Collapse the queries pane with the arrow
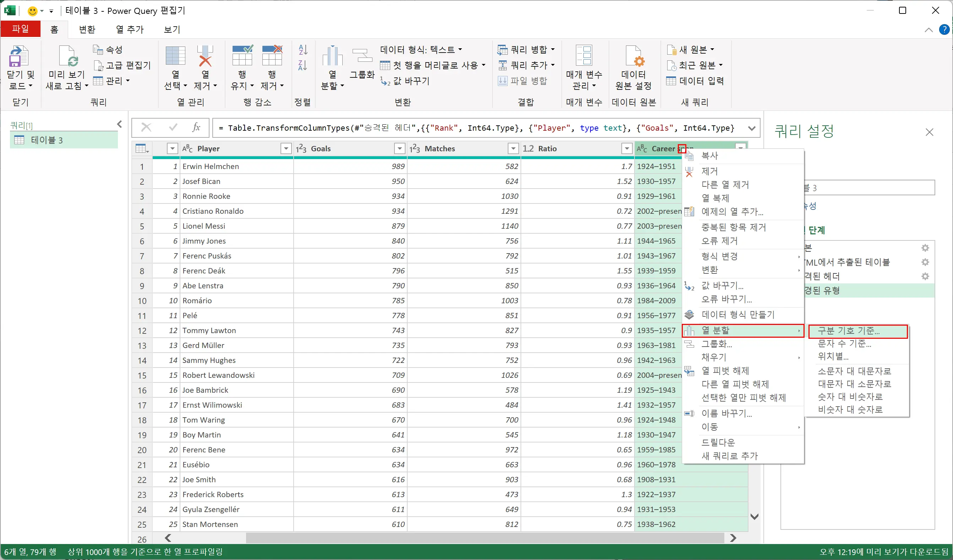The height and width of the screenshot is (560, 953). point(120,124)
